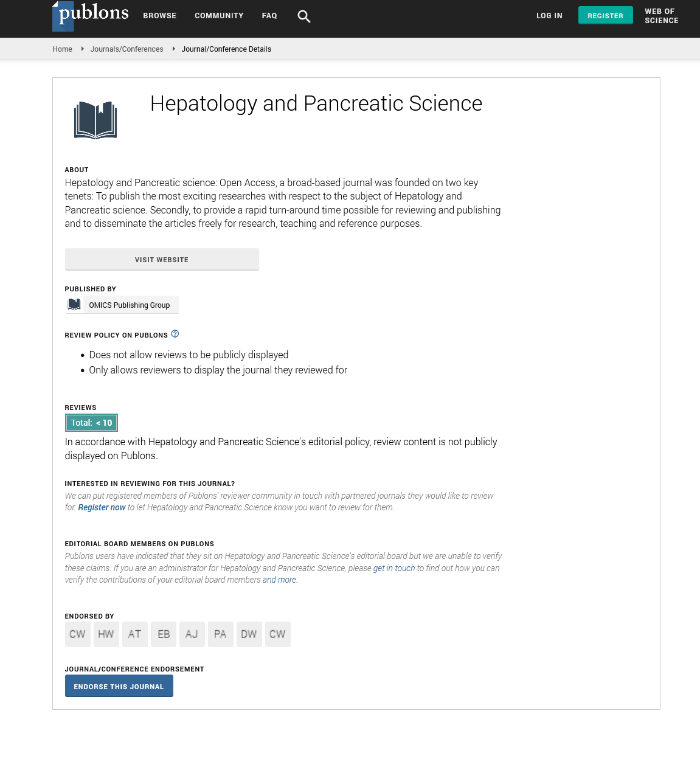Screen dimensions: 700x784
Task: Go to FAQ page
Action: pyautogui.click(x=269, y=16)
